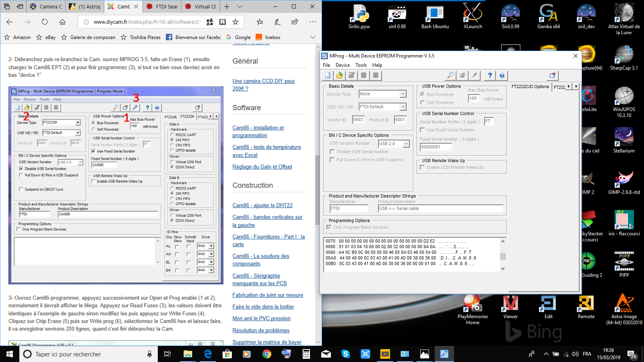The width and height of the screenshot is (644, 362).
Task: Go back in the Edge browser
Action: click(x=10, y=22)
